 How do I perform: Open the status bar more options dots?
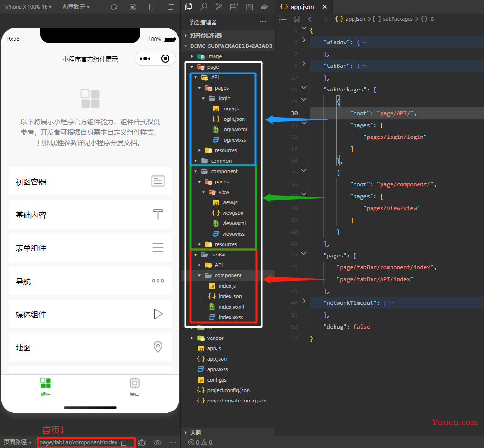point(173,443)
